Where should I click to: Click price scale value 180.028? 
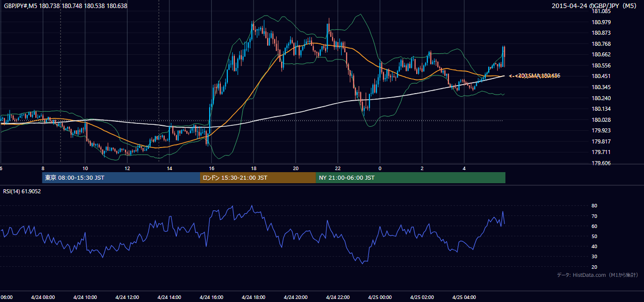(600, 120)
